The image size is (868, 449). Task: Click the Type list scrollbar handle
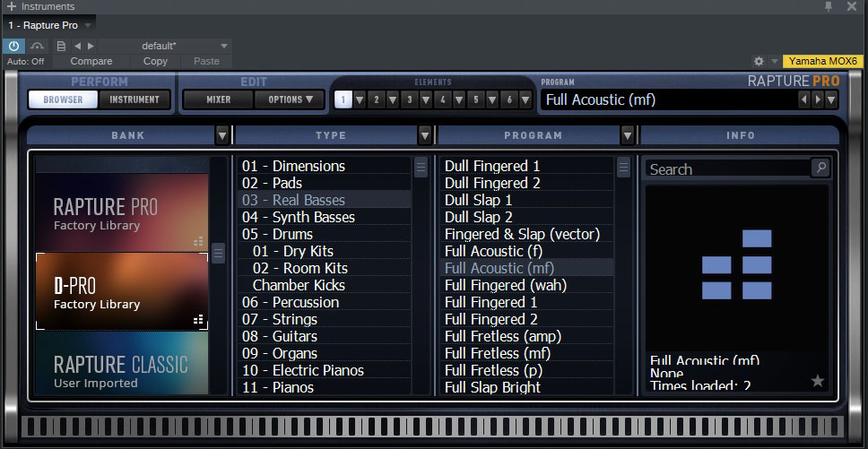click(421, 167)
